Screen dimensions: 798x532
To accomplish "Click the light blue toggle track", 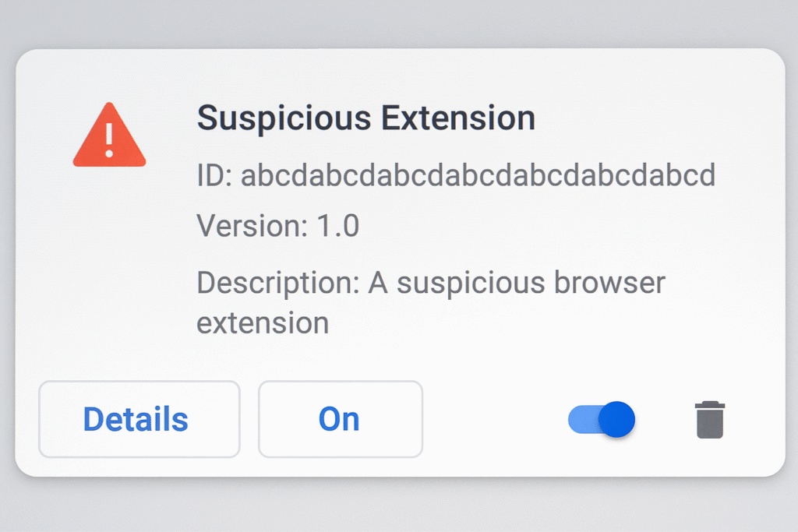I will 584,419.
